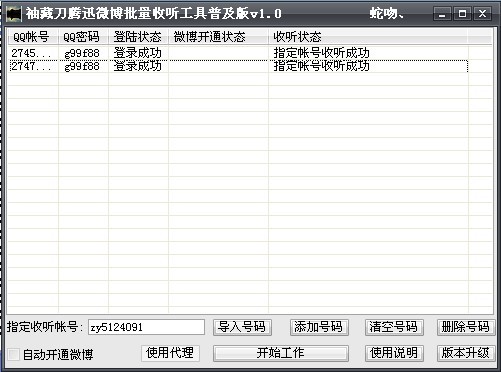Screen dimensions: 501x372
Task: Click the 指定收听帐号 label
Action: pyautogui.click(x=45, y=327)
